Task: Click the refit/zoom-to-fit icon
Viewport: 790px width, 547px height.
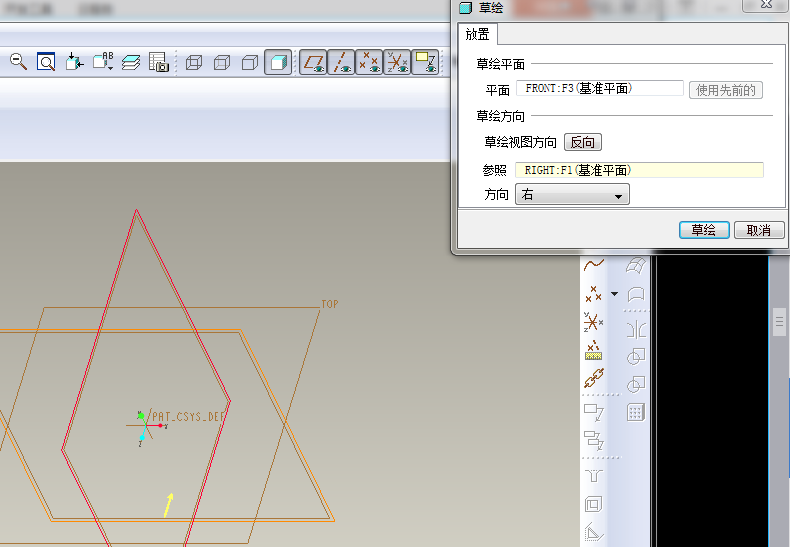Action: click(46, 62)
